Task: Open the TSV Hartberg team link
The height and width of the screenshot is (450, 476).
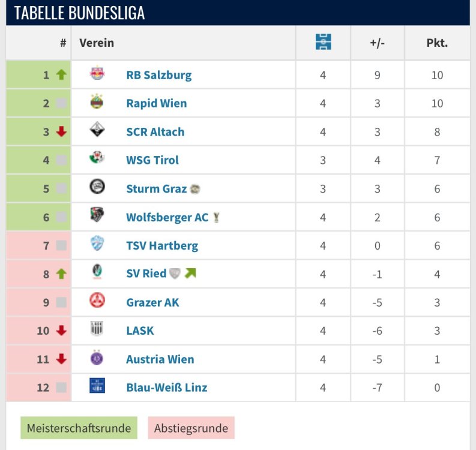Action: pos(161,245)
